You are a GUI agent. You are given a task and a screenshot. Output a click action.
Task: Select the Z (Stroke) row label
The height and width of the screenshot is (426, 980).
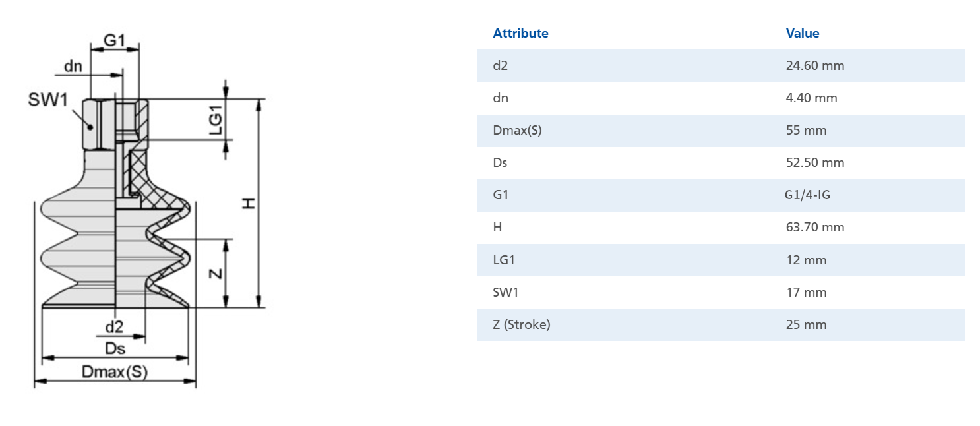pos(521,324)
